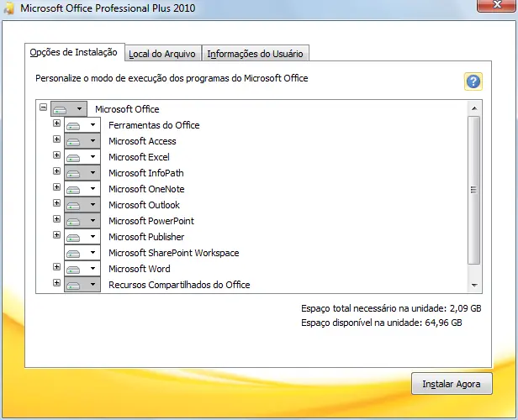518x420 pixels.
Task: Click the scroll down arrow in feature list
Action: (x=474, y=285)
